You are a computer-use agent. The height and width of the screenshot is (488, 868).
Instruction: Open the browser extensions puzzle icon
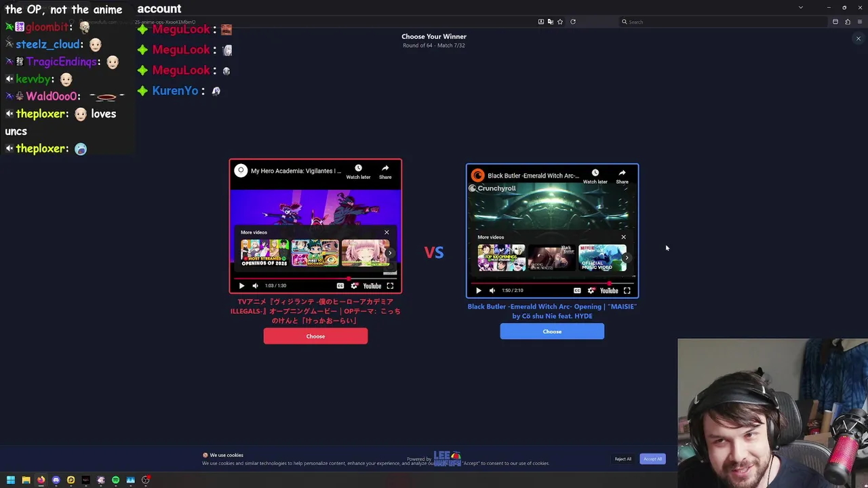point(847,22)
